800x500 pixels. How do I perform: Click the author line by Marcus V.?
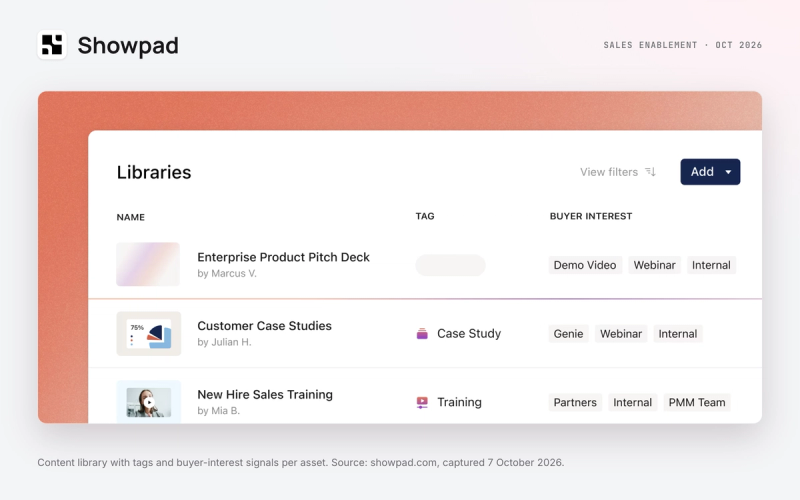227,273
